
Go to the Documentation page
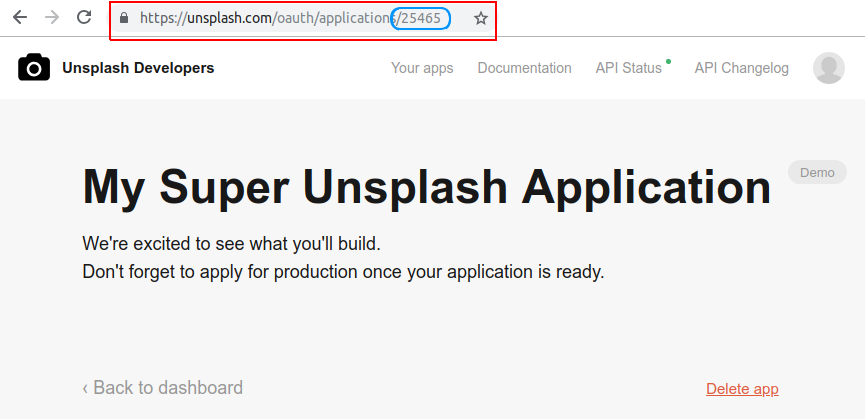(524, 68)
